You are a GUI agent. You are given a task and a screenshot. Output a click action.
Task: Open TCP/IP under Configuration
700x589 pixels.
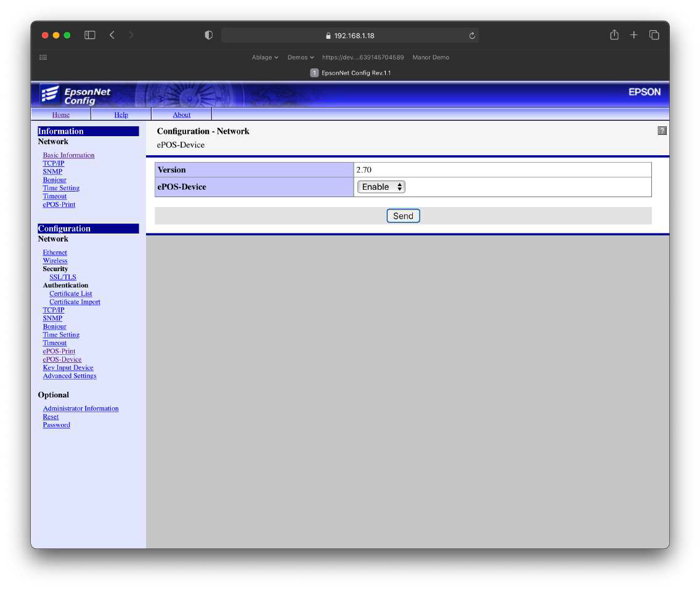coord(54,310)
